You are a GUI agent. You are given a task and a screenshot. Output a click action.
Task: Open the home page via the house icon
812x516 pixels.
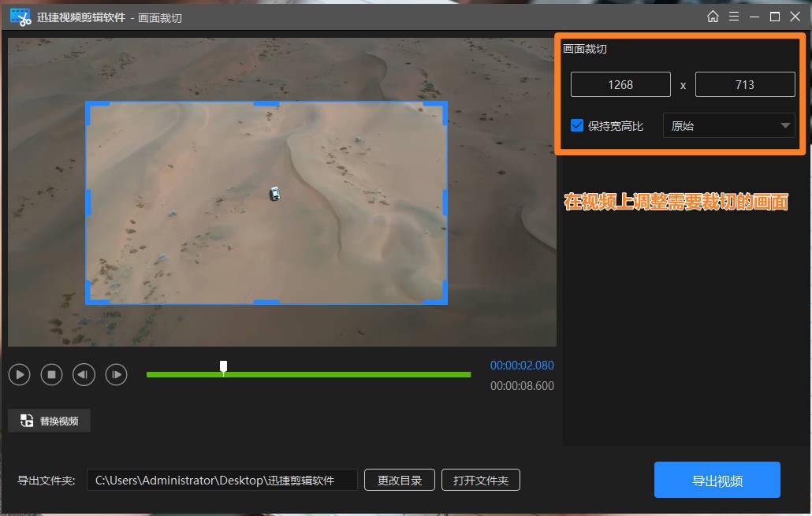tap(715, 16)
